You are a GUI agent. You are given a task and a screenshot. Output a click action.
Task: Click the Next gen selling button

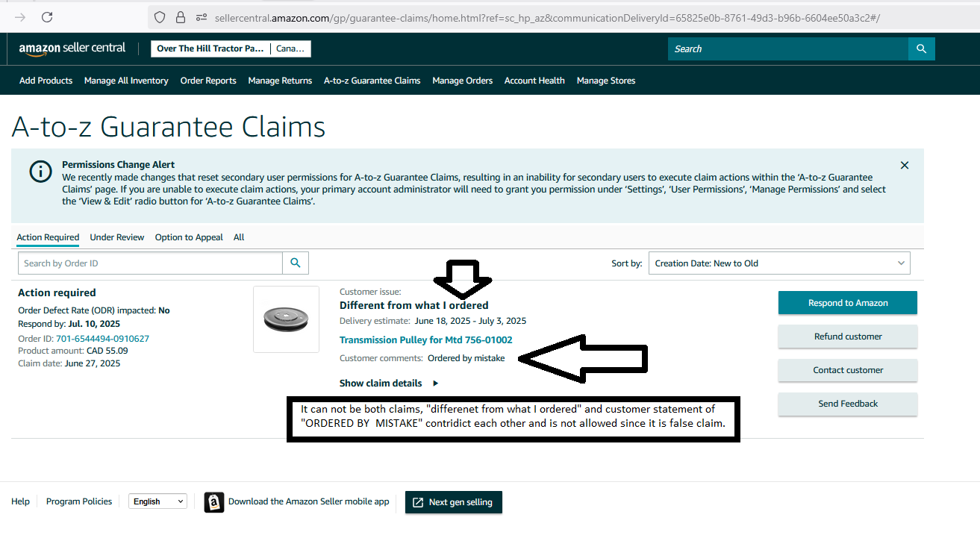(x=454, y=502)
